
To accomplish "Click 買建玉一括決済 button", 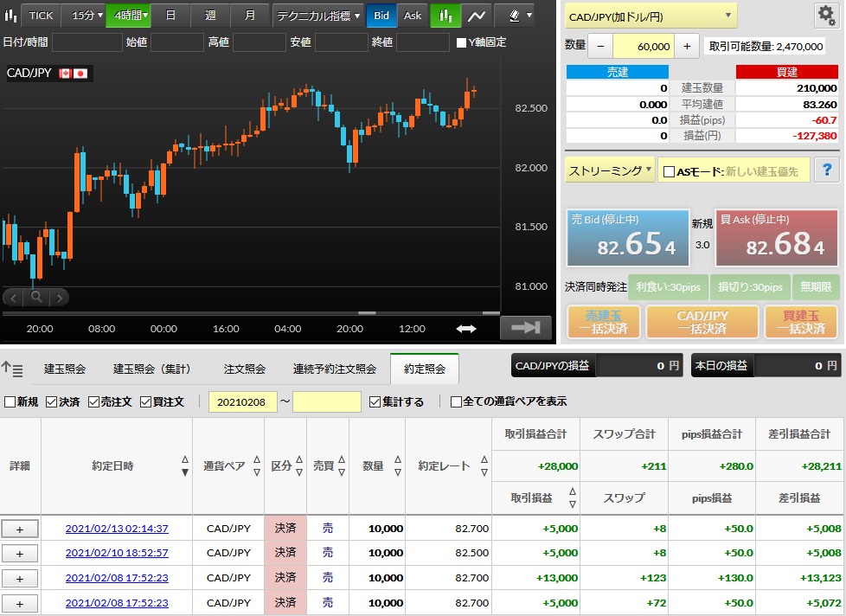I will click(x=801, y=322).
